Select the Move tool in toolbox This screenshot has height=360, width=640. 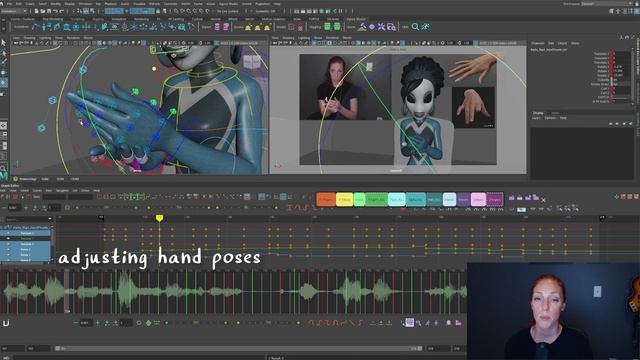pyautogui.click(x=3, y=72)
